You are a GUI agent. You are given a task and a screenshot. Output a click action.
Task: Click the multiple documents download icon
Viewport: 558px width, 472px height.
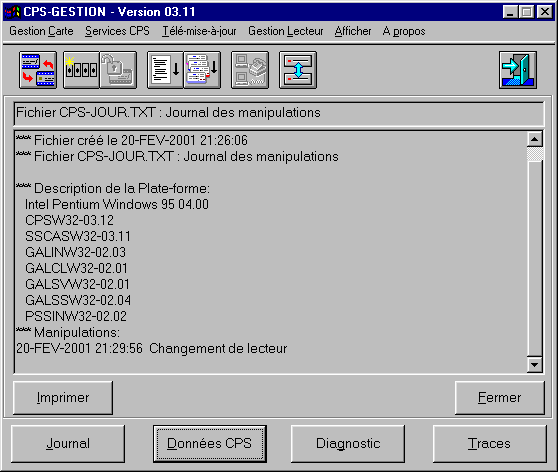(x=202, y=70)
